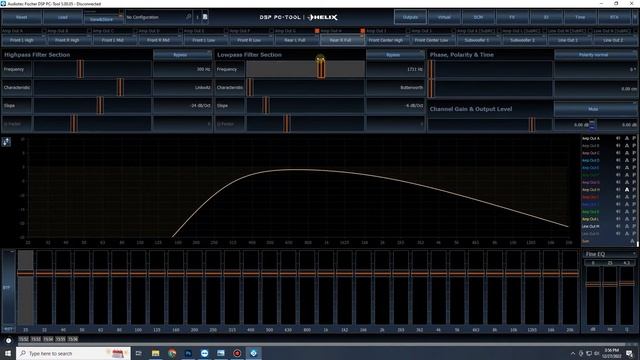This screenshot has height=360, width=640.
Task: Switch to the FX tab
Action: pos(512,17)
